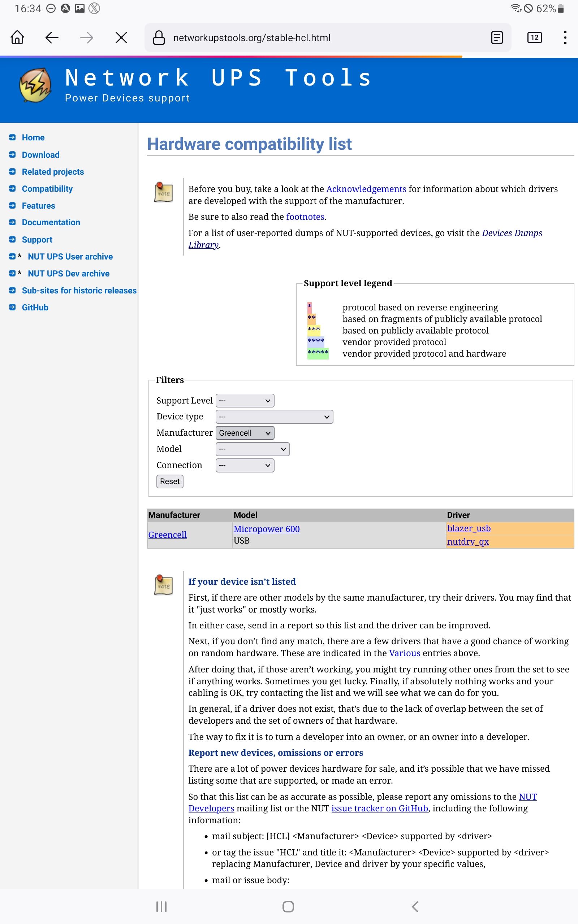Open Documentation in the sidebar
The height and width of the screenshot is (924, 578).
(51, 222)
